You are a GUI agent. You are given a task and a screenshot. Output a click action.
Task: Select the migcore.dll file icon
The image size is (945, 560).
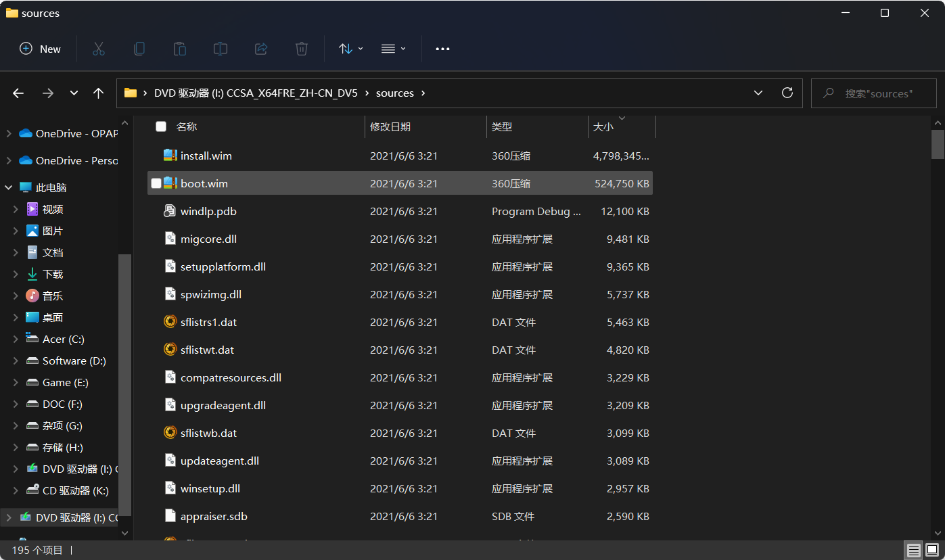[170, 239]
